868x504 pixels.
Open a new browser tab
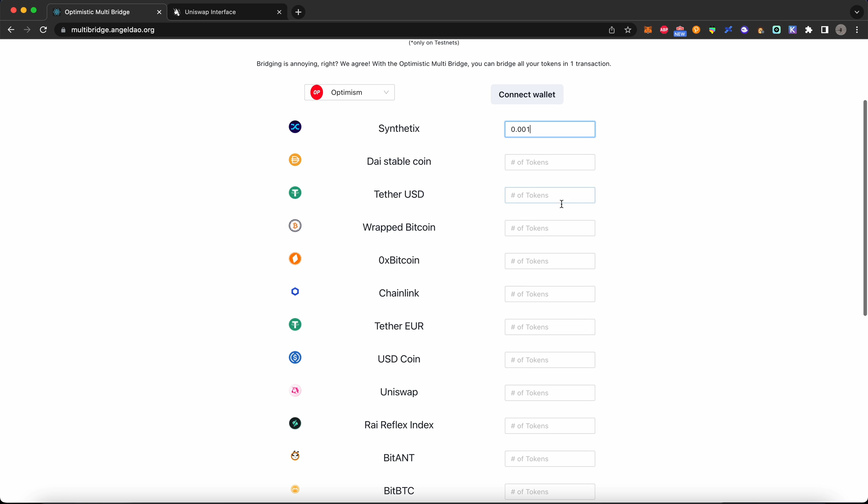click(x=298, y=12)
